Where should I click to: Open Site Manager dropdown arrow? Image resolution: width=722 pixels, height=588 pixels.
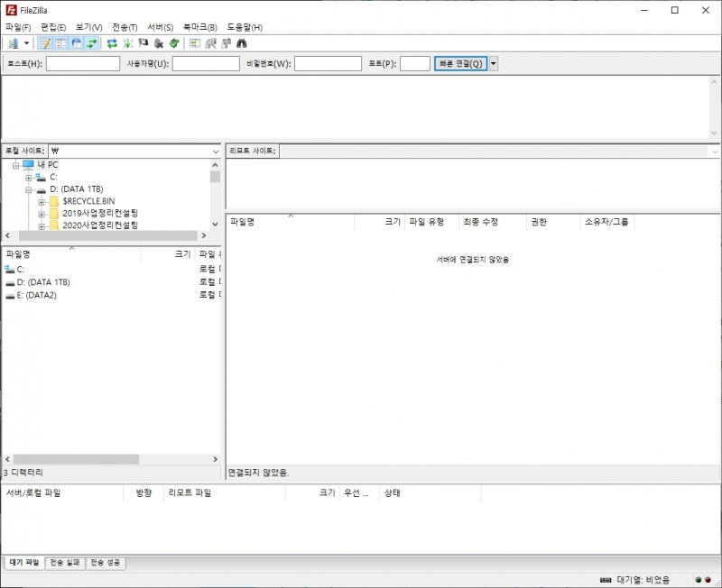point(26,43)
